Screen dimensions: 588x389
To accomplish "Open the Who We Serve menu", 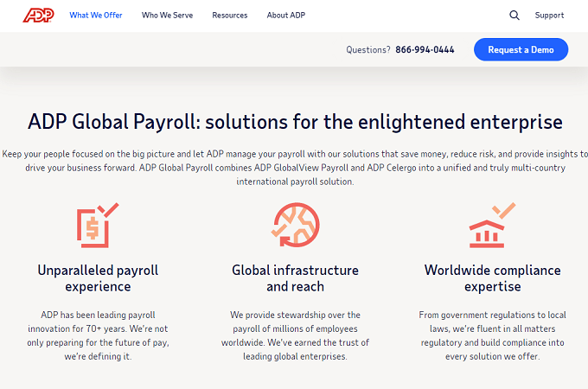I will point(167,16).
